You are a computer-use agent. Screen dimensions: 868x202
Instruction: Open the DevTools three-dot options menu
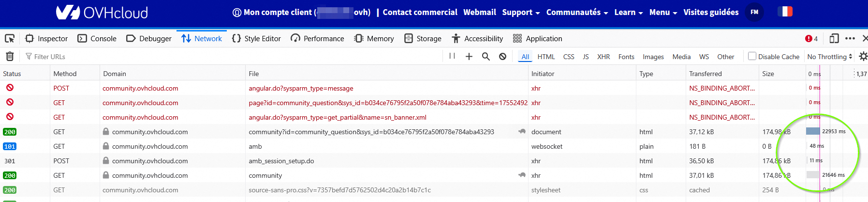click(850, 39)
